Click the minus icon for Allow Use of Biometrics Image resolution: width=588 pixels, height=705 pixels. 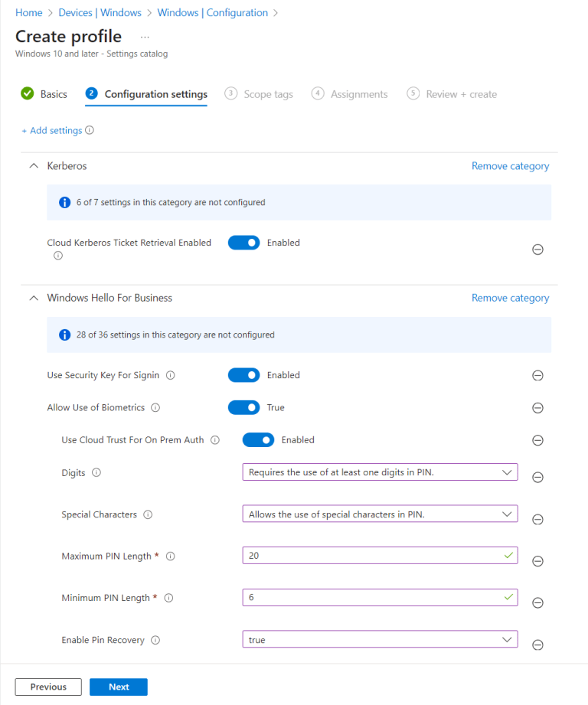point(537,408)
